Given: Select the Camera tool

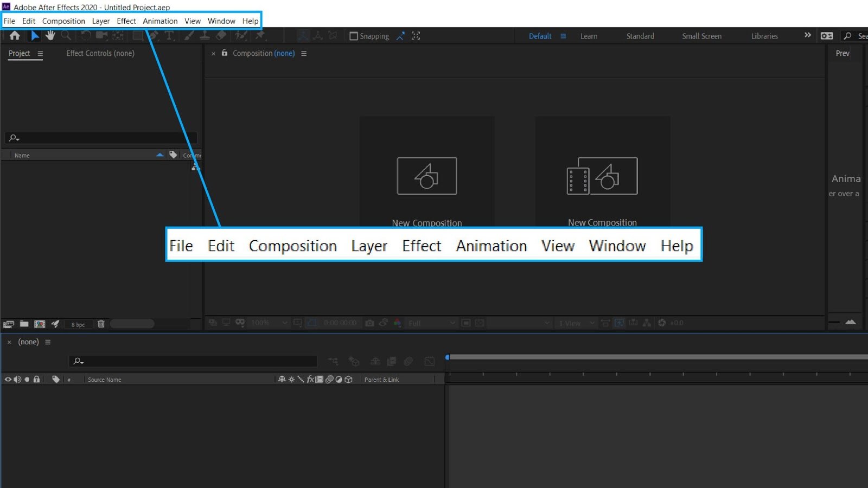Looking at the screenshot, I should coord(101,36).
